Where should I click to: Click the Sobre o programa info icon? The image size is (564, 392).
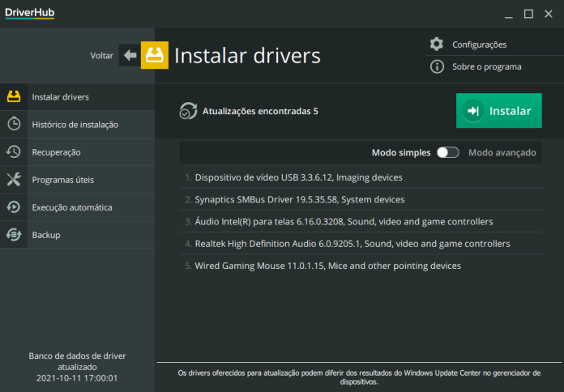tap(437, 66)
